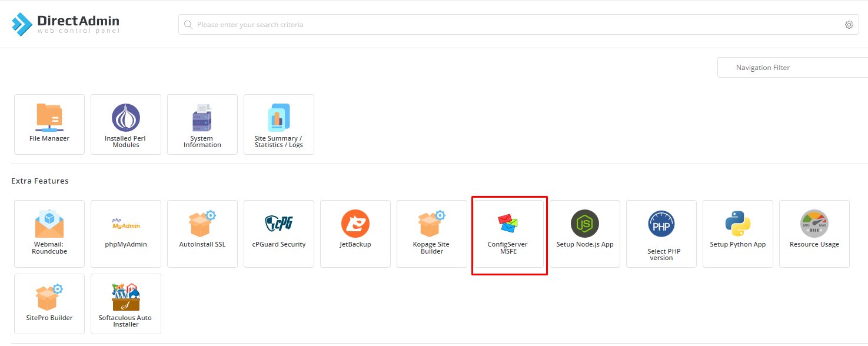Open ConfigServer MSFE envelopes icon
The width and height of the screenshot is (868, 346).
coord(508,224)
